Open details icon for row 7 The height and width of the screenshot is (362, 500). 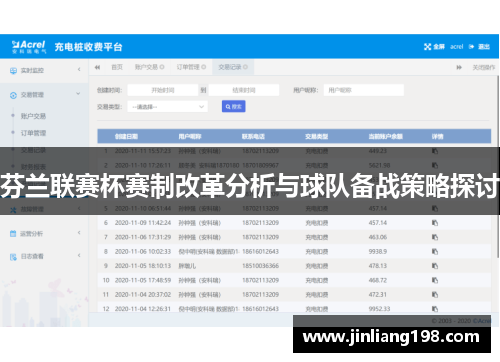(435, 237)
